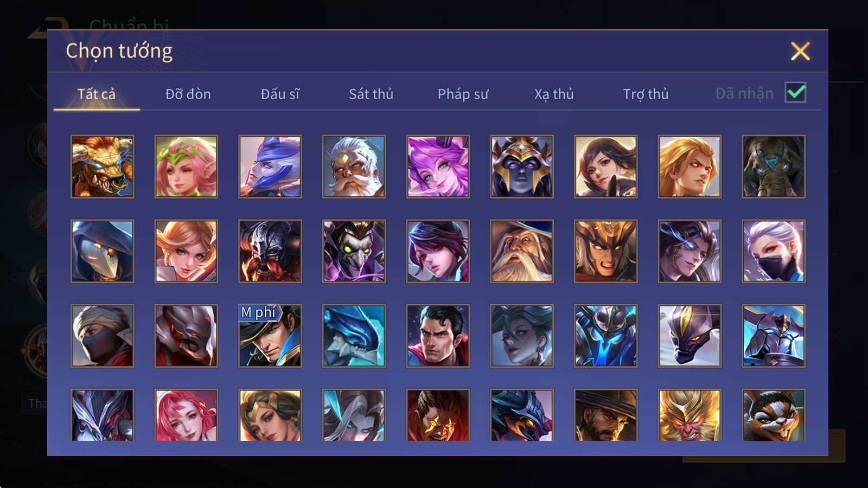Image resolution: width=868 pixels, height=488 pixels.
Task: Pick the elephant warrior hero portrait
Action: tap(774, 166)
